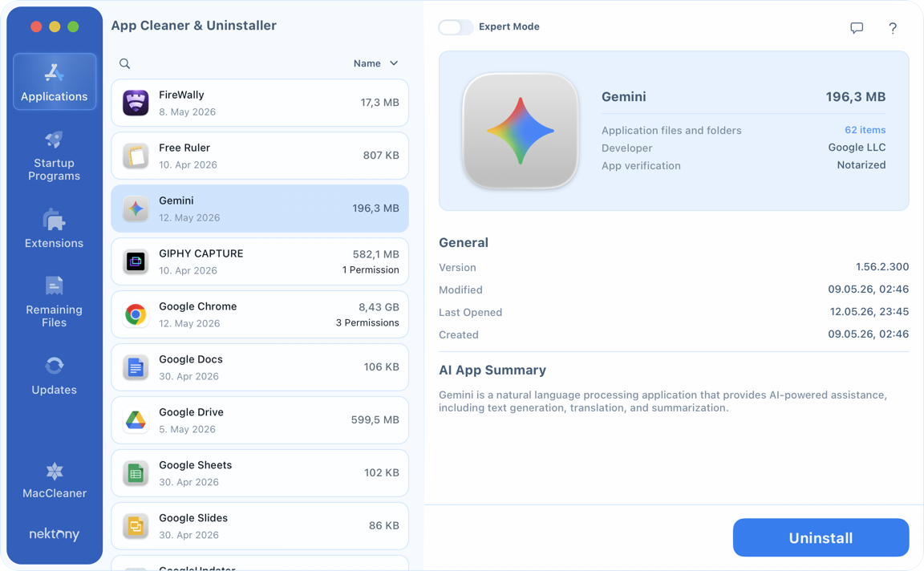Click the App Cleaner & Uninstaller title
Screen dimensions: 924x571
click(x=194, y=26)
